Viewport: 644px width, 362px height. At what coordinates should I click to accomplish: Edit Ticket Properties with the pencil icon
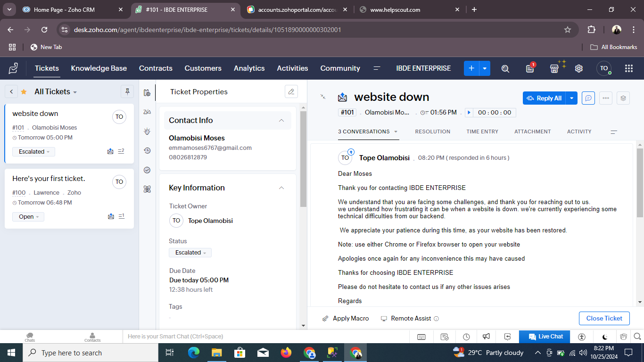click(291, 91)
